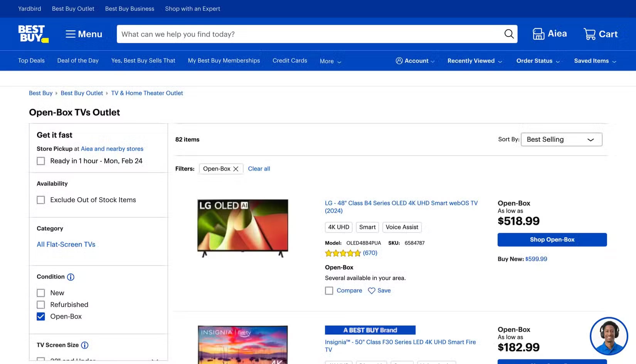
Task: Click the search magnifier icon
Action: pos(509,34)
